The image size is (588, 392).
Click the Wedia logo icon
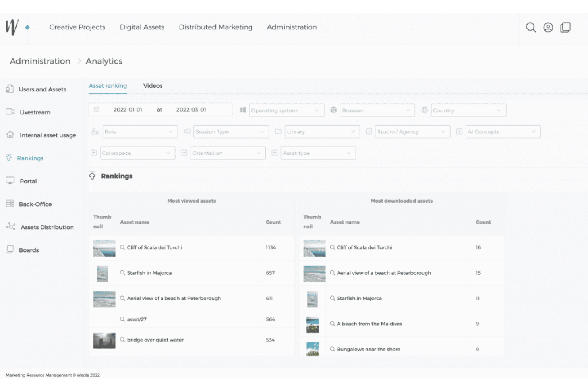click(12, 27)
